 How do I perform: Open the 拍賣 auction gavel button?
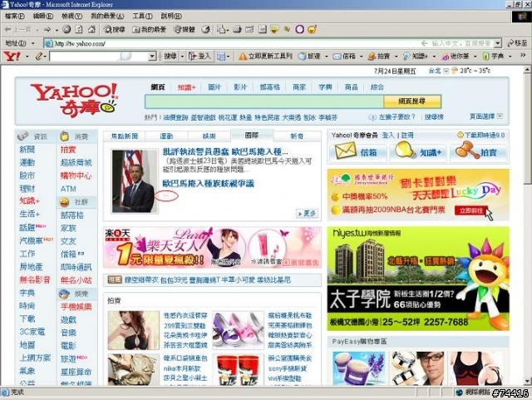(479, 152)
